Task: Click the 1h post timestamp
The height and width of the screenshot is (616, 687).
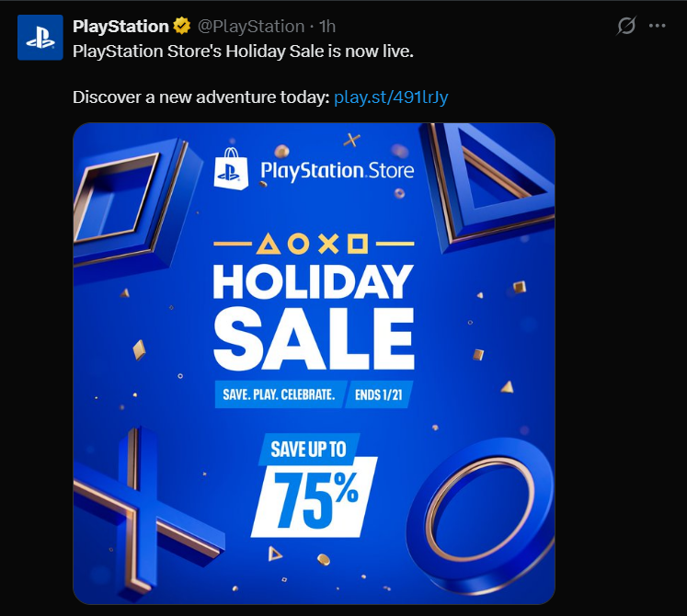Action: [x=327, y=26]
